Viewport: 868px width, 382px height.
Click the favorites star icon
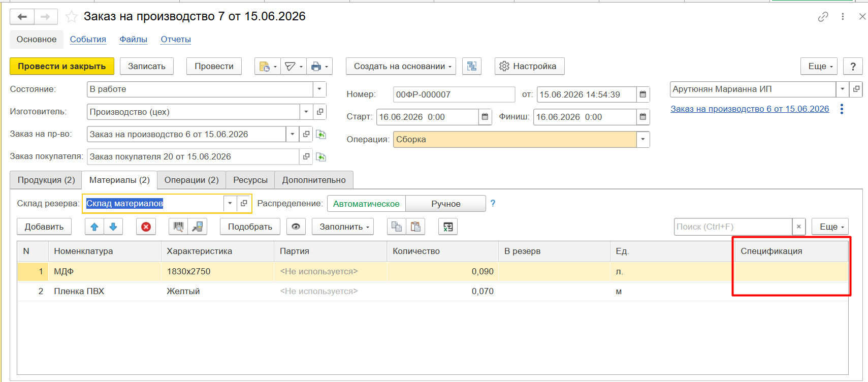(x=72, y=17)
